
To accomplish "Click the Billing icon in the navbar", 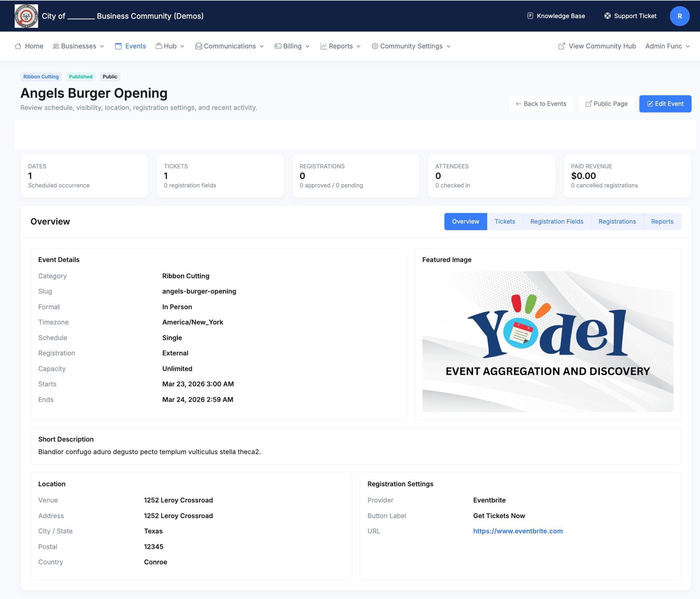I will pyautogui.click(x=278, y=46).
